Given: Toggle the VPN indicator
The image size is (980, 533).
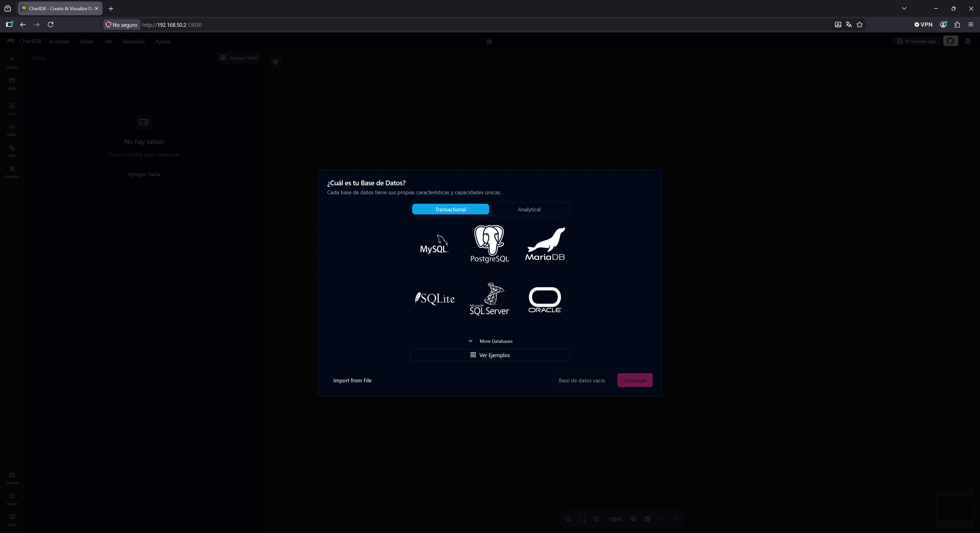Looking at the screenshot, I should tap(923, 24).
